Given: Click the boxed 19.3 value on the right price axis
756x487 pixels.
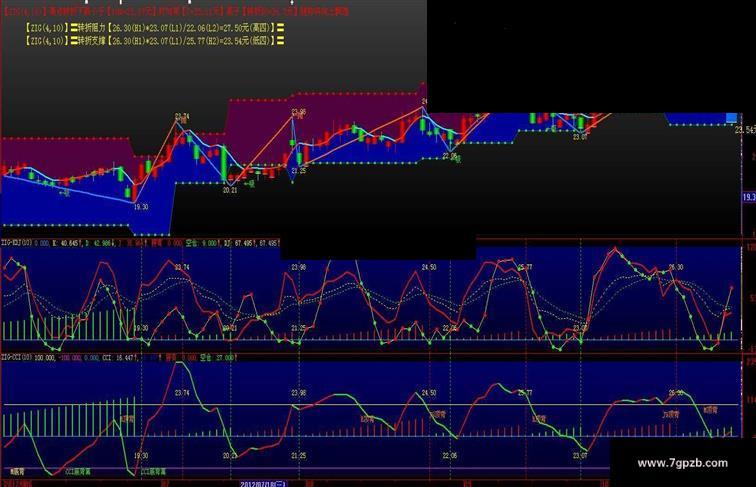Looking at the screenshot, I should tap(749, 197).
